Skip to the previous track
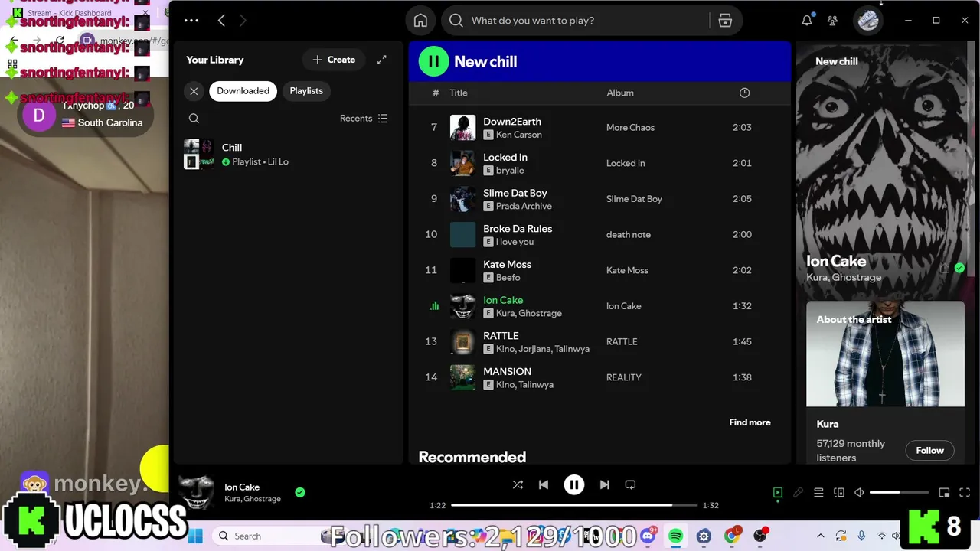Screen dimensions: 980x551 [544, 484]
